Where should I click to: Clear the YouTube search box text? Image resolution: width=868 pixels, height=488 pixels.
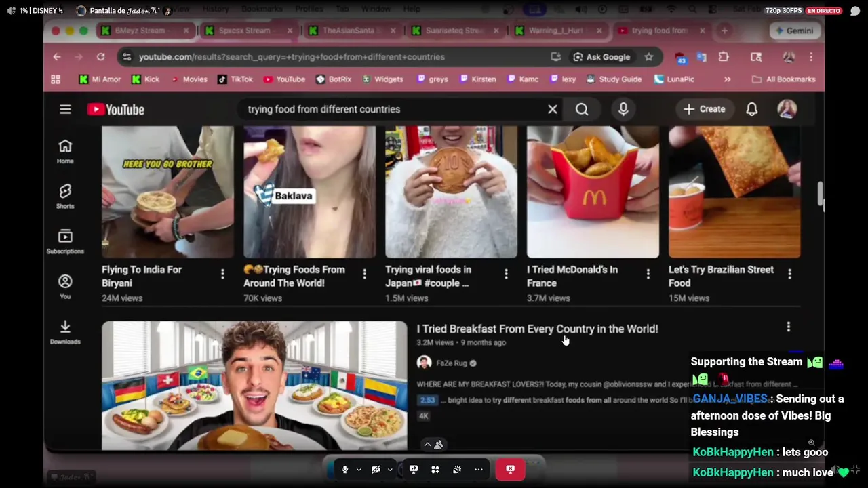[x=553, y=109]
